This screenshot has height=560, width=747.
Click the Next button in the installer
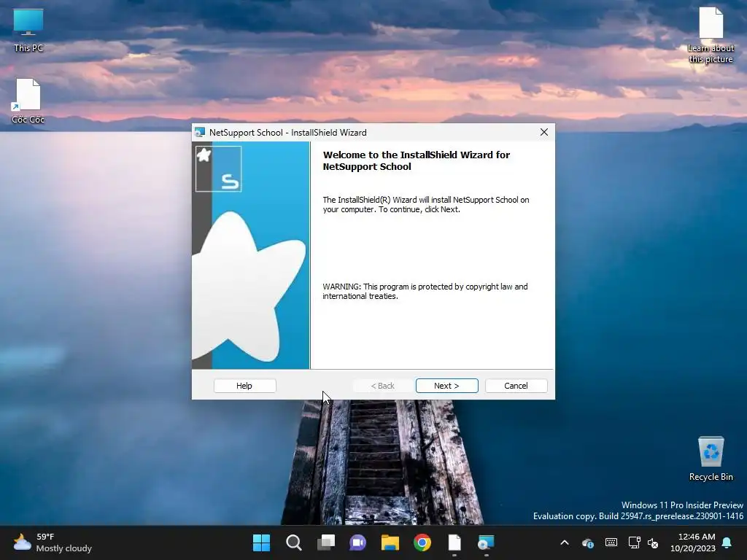(x=446, y=386)
